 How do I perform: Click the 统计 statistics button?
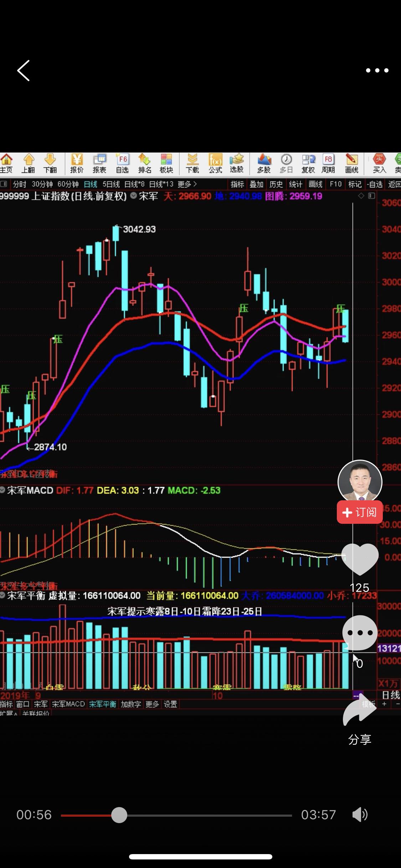[x=295, y=184]
